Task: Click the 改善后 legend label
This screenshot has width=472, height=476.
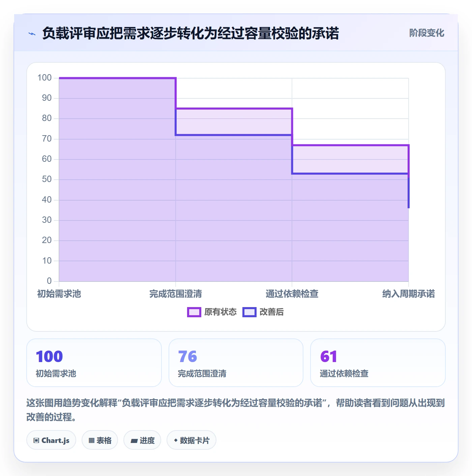Action: coord(272,312)
